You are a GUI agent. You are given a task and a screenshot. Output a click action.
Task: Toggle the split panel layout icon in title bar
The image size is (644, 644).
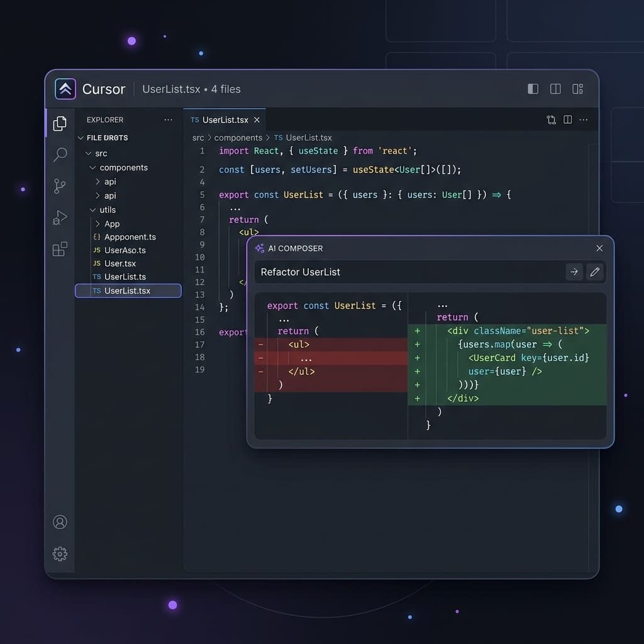pyautogui.click(x=555, y=89)
